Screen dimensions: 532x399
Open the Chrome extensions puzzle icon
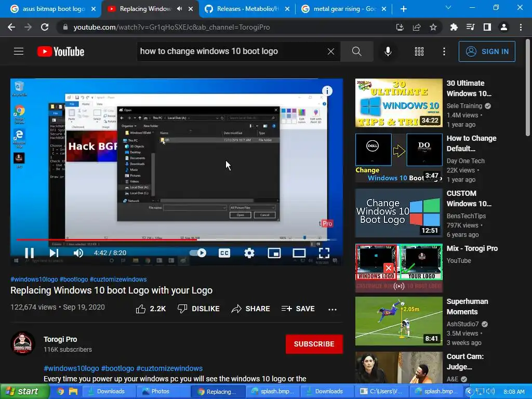click(x=454, y=27)
